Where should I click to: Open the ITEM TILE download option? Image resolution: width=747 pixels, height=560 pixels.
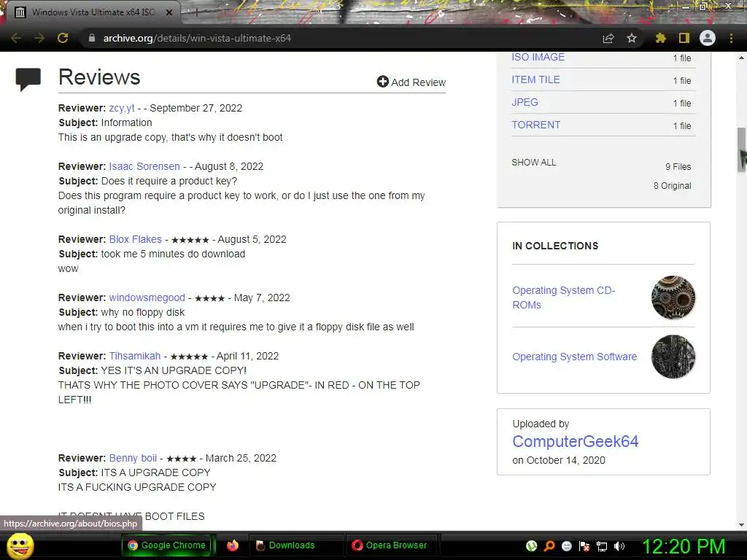pyautogui.click(x=535, y=79)
